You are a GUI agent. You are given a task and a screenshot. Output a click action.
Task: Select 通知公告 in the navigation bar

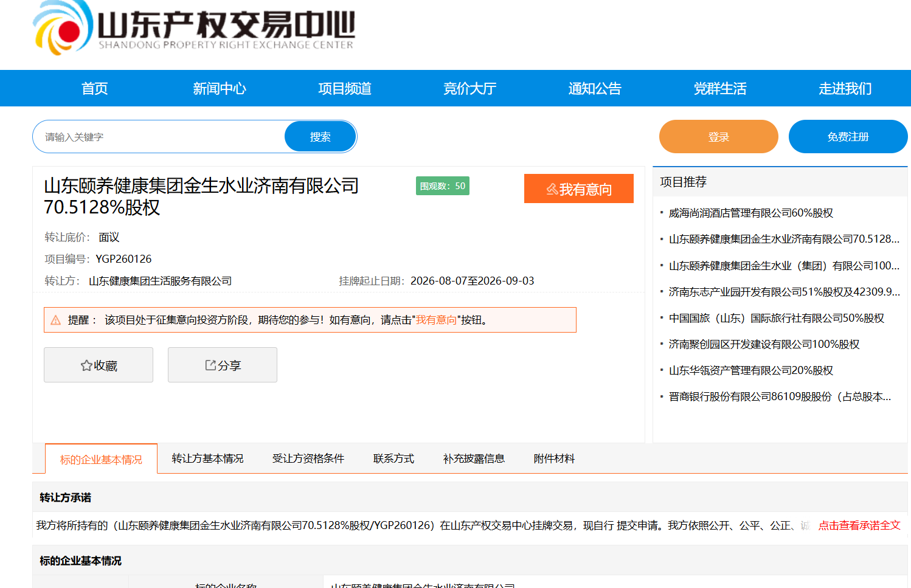[x=595, y=88]
